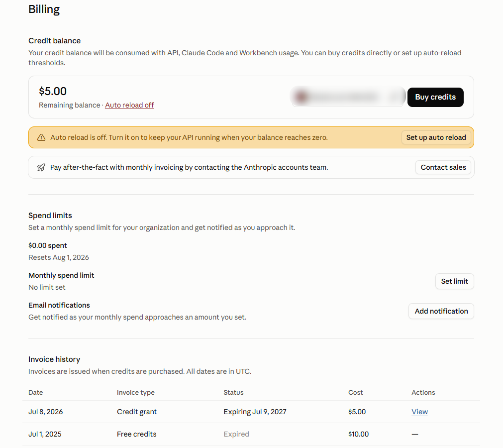Click the Date column header
This screenshot has height=448, width=503.
click(x=36, y=392)
